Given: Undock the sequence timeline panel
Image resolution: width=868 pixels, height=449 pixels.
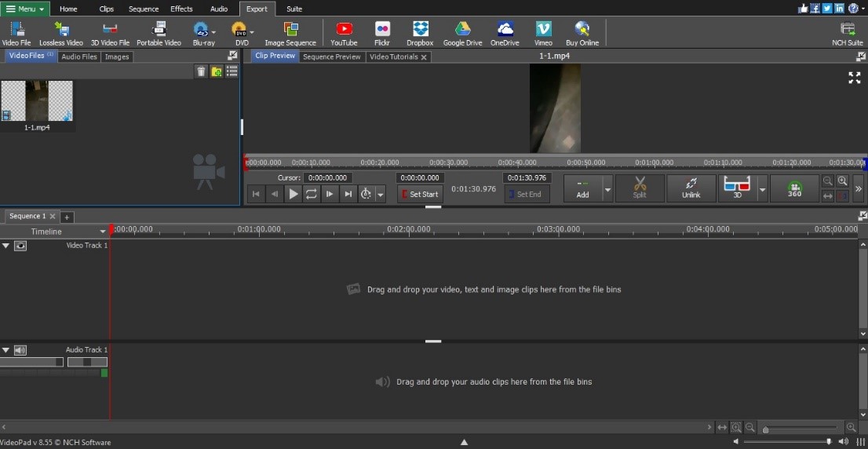Looking at the screenshot, I should (862, 216).
